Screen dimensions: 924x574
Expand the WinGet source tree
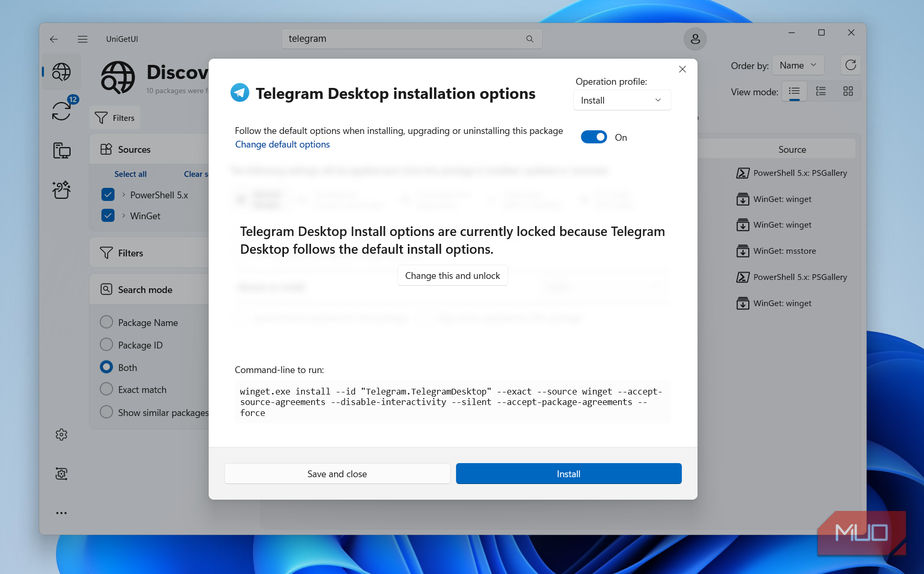123,216
